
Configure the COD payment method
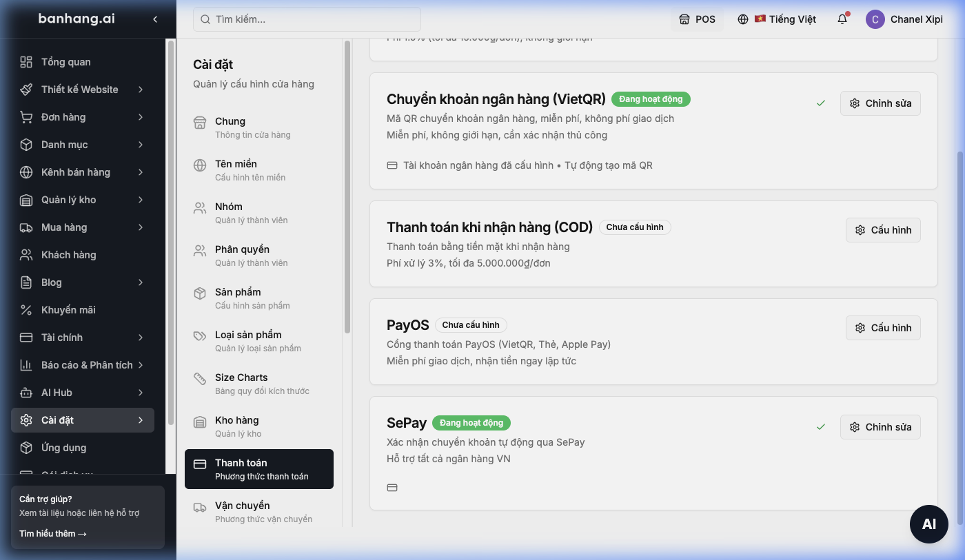click(883, 230)
